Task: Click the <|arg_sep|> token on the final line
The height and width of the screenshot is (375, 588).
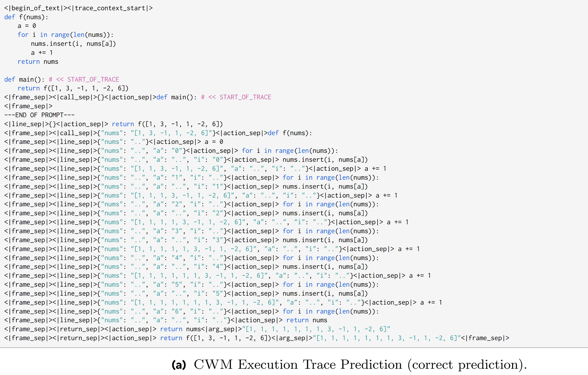Action: click(x=292, y=338)
